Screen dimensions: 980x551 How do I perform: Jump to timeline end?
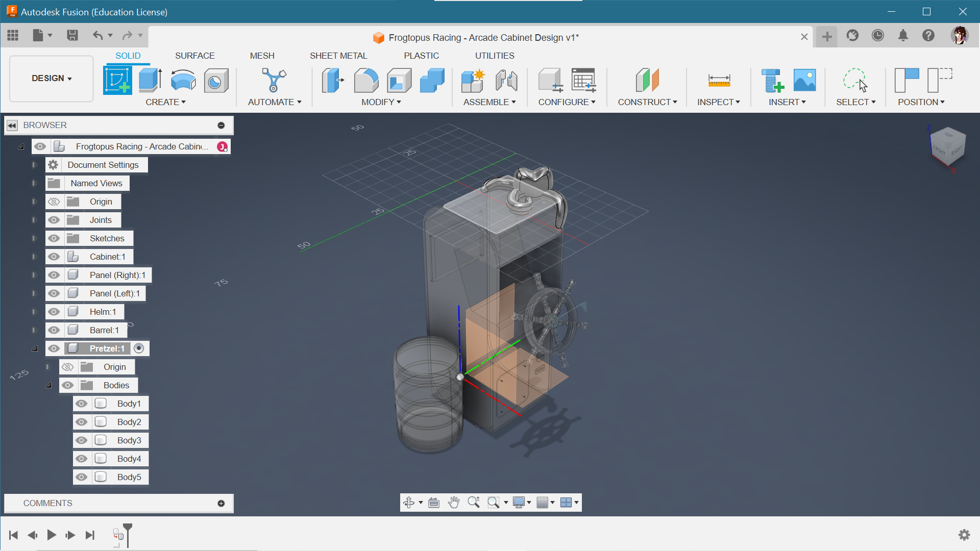tap(90, 535)
